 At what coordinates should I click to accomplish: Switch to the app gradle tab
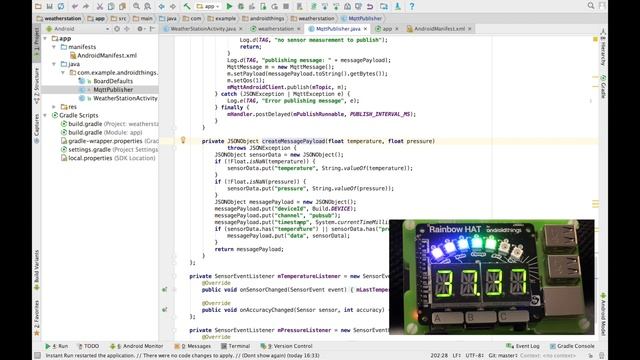click(387, 29)
